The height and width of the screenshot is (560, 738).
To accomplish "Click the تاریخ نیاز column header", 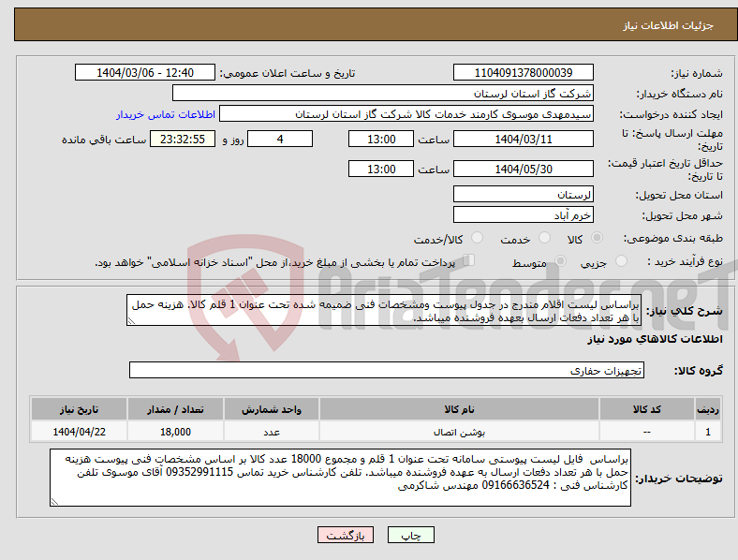I will click(79, 409).
